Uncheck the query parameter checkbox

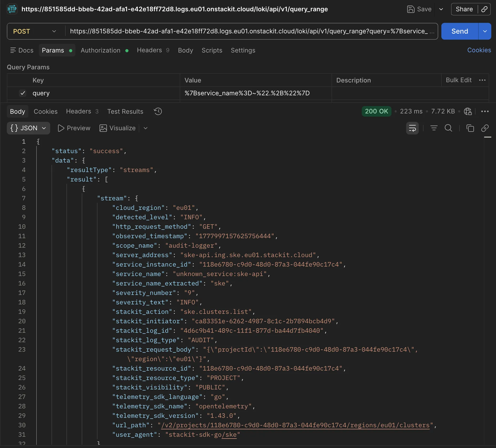point(23,93)
